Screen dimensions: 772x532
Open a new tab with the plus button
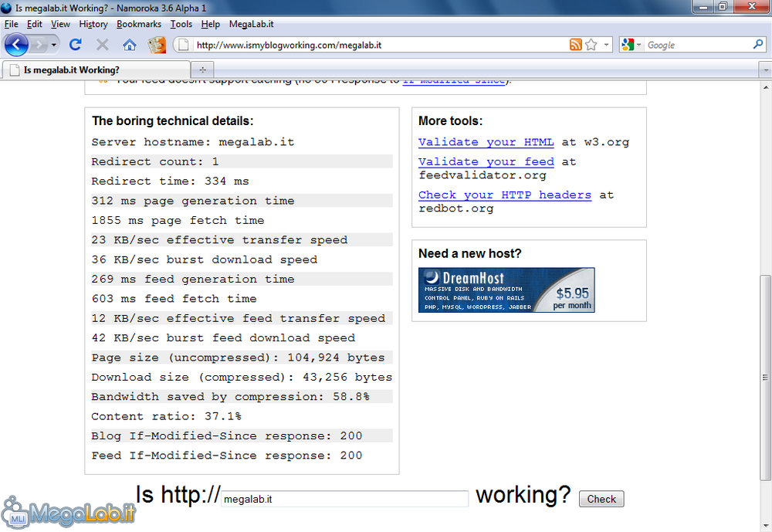pyautogui.click(x=202, y=69)
